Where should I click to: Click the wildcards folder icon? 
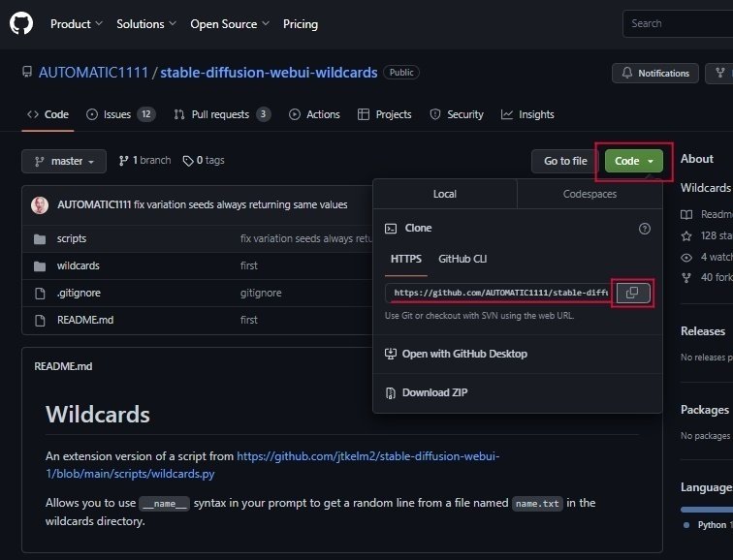(x=40, y=266)
